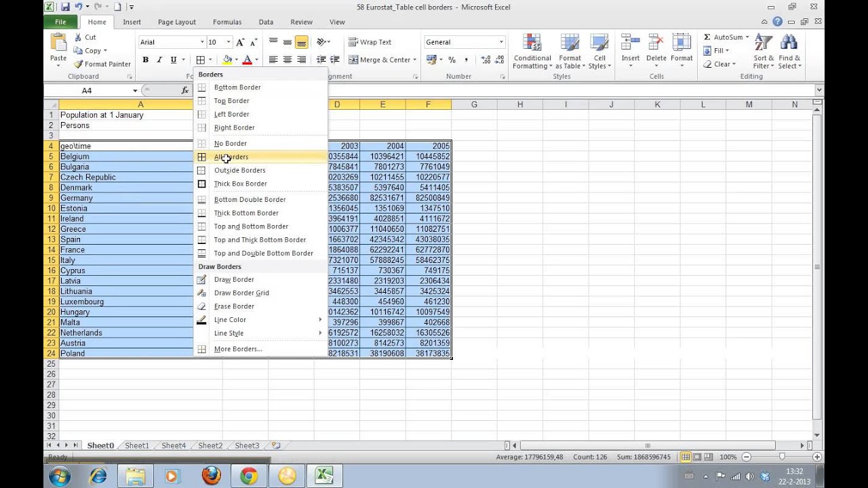The image size is (868, 488).
Task: Toggle Bold formatting
Action: point(145,60)
